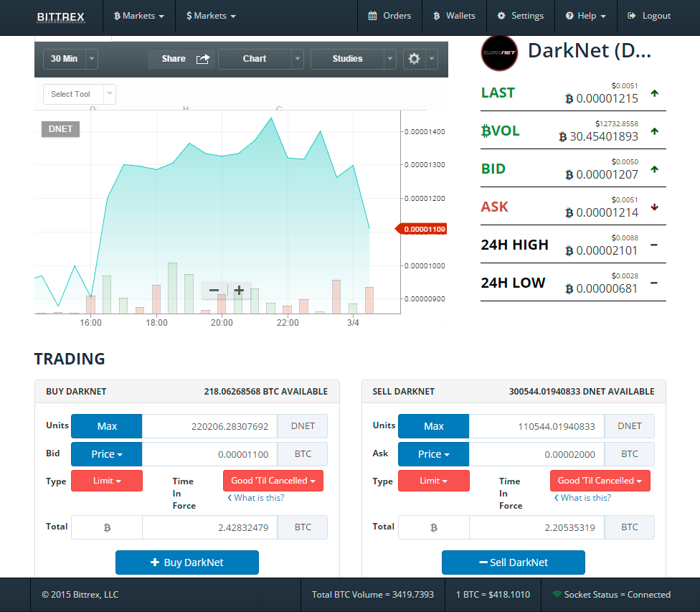Screen dimensions: 700x612
Task: Click the Socket Status wifi icon
Action: click(557, 595)
